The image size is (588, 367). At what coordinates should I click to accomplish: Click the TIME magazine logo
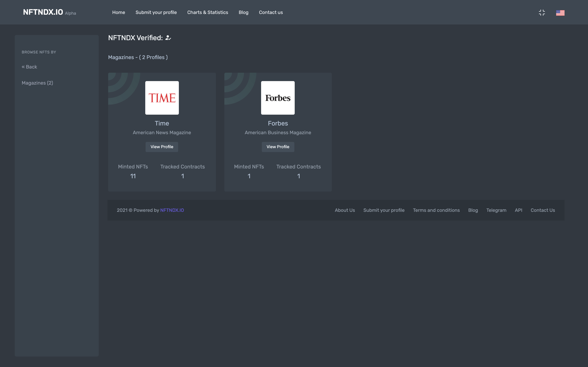click(162, 98)
